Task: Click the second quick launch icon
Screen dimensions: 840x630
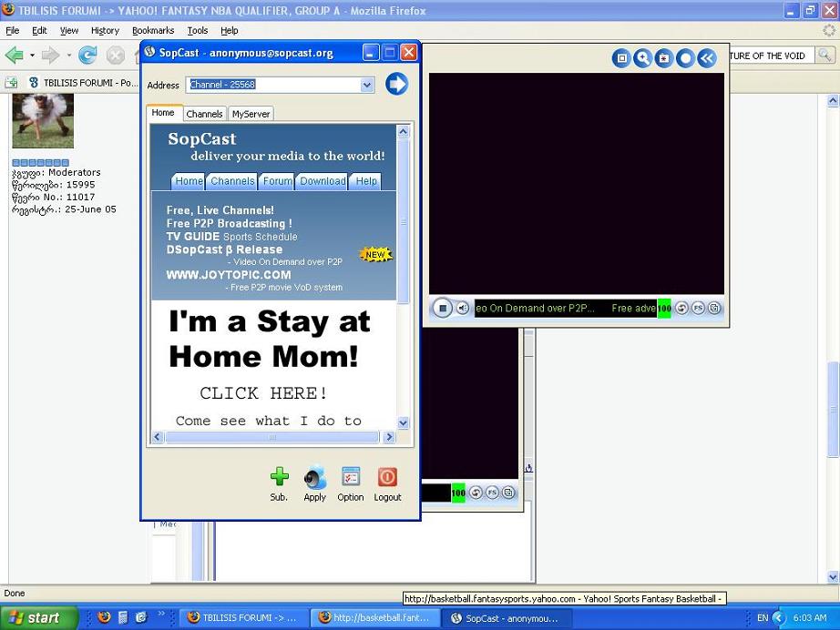Action: point(123,617)
